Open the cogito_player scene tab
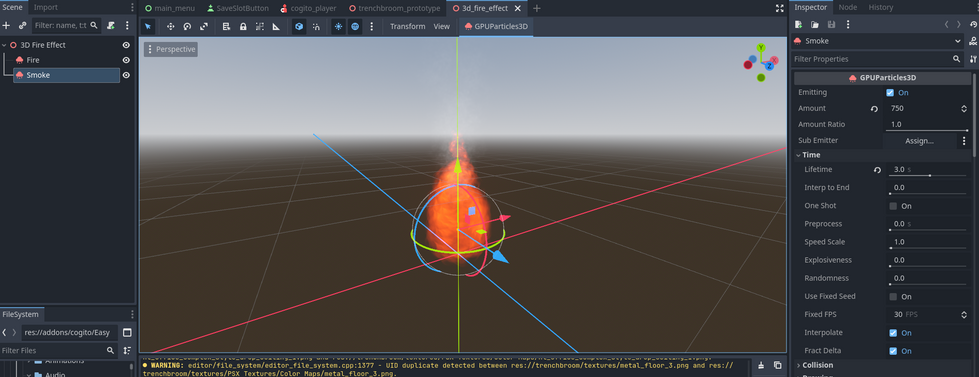Screen dimensions: 979x377 click(308, 8)
